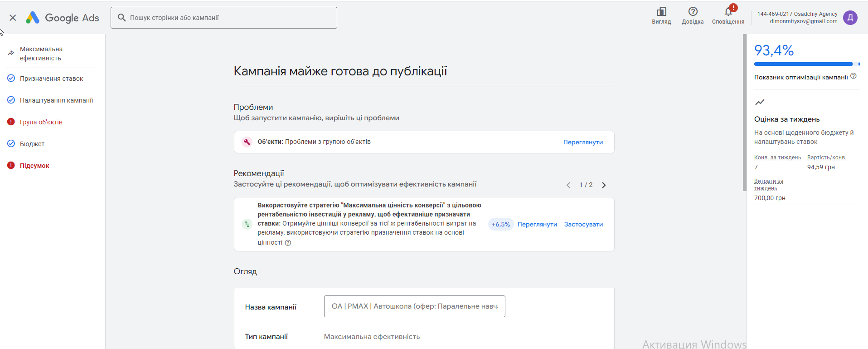Select the Група об'єктів step
Viewport: 868px width, 349px height.
point(41,122)
